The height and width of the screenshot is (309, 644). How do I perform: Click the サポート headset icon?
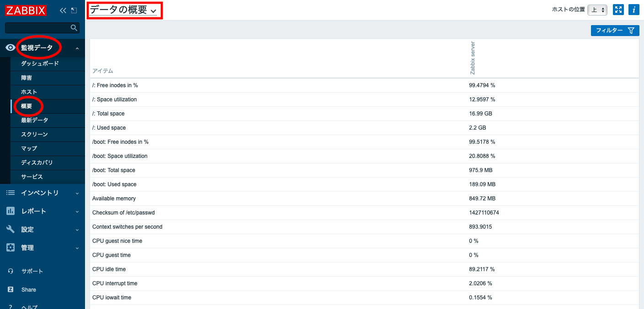(11, 271)
